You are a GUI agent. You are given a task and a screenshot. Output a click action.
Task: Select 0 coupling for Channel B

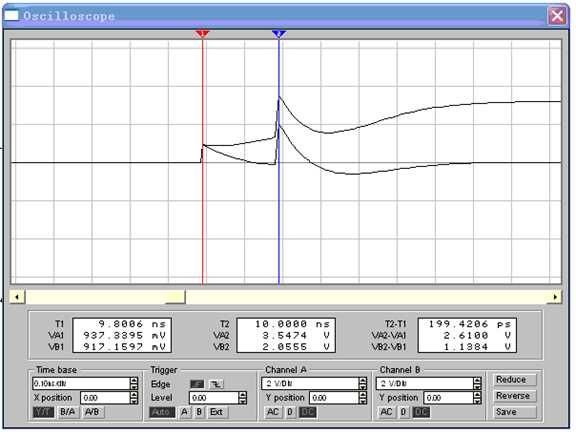(x=403, y=412)
